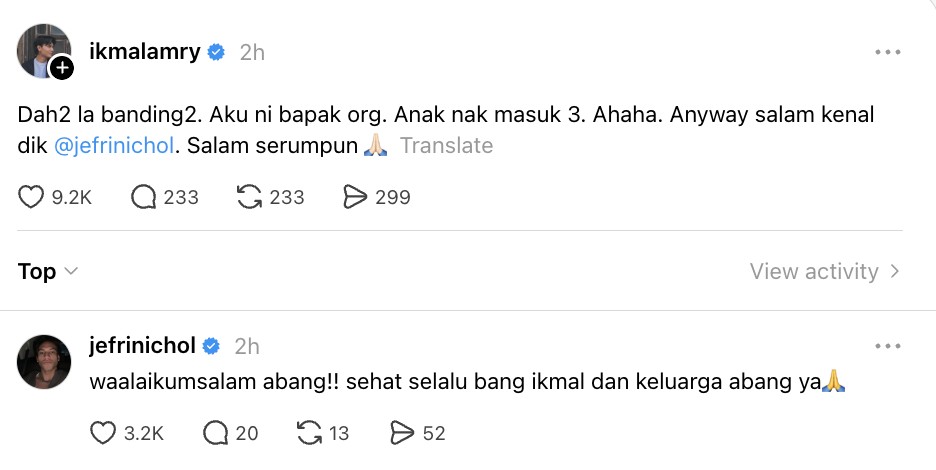Share ikmalamry's post via send icon

tap(355, 198)
